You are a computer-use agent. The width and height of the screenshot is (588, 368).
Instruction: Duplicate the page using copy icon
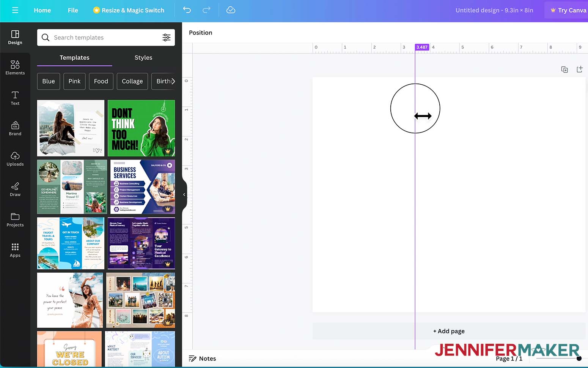point(564,69)
